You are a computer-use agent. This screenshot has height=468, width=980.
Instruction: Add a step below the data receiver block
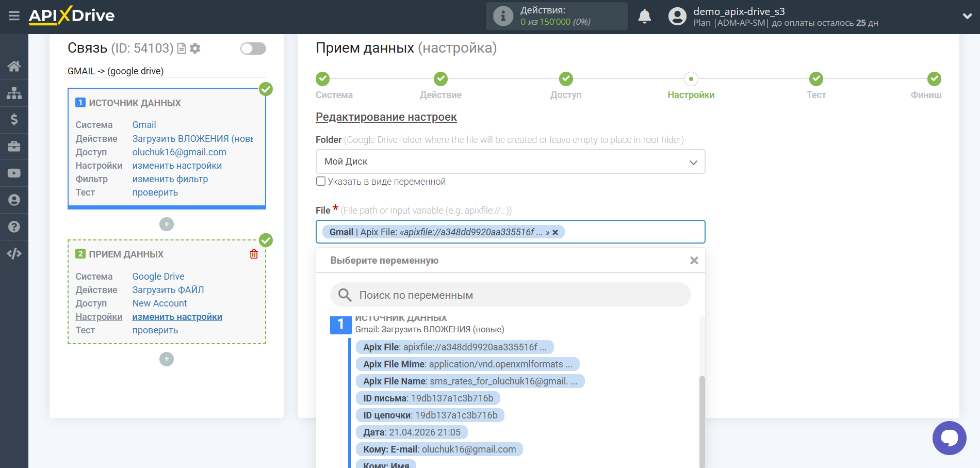pyautogui.click(x=167, y=359)
